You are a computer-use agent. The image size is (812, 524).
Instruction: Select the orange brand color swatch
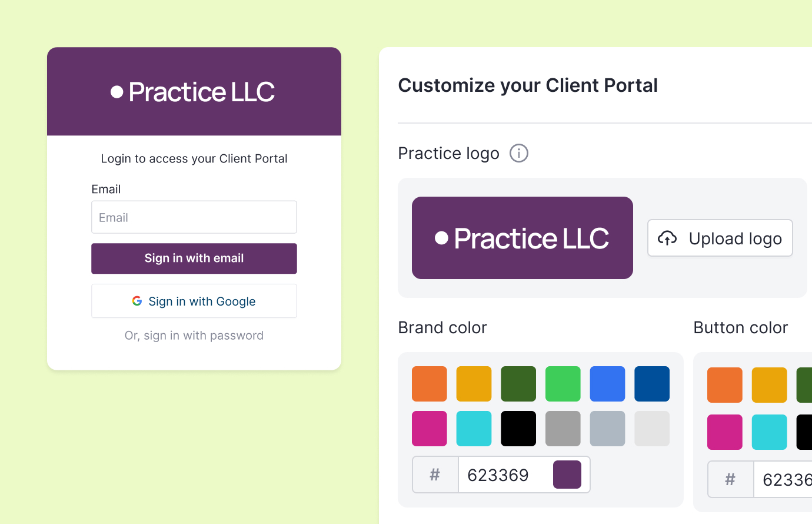429,383
